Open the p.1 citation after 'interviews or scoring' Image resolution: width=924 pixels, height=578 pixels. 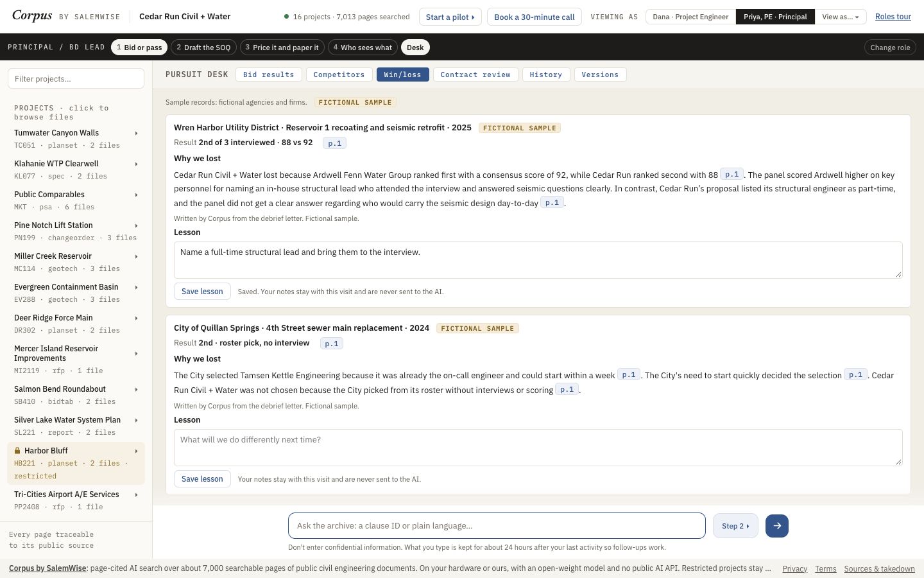pyautogui.click(x=567, y=389)
